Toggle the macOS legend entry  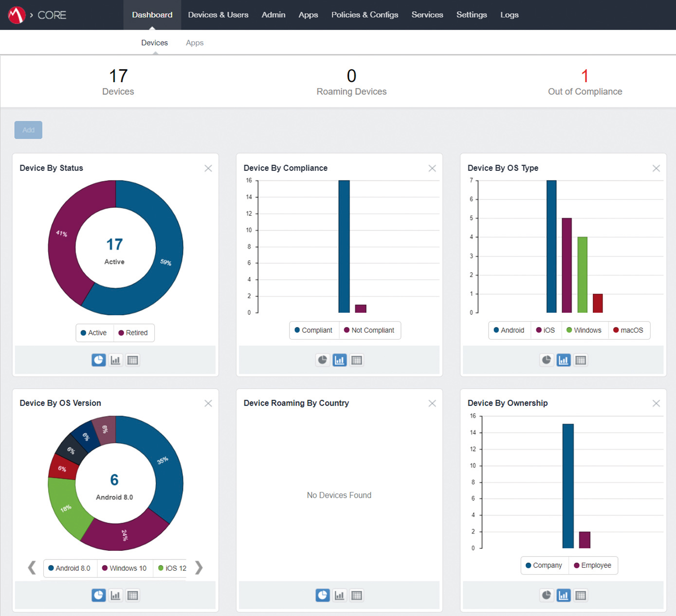tap(628, 330)
